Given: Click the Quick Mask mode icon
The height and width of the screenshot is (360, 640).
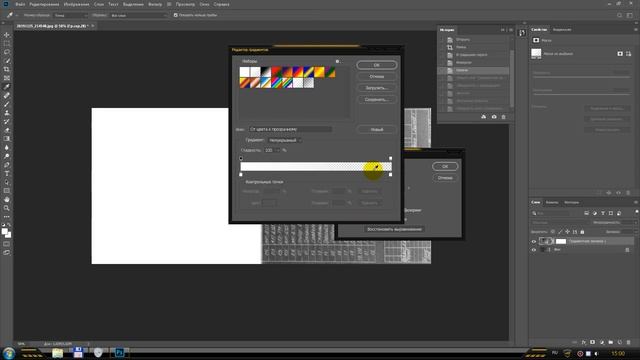Looking at the screenshot, I should (7, 244).
